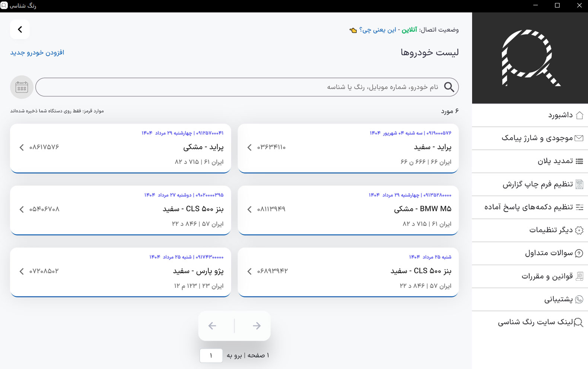Screen dimensions: 588x369
Task: Open the calendar date filter icon
Action: (x=22, y=87)
